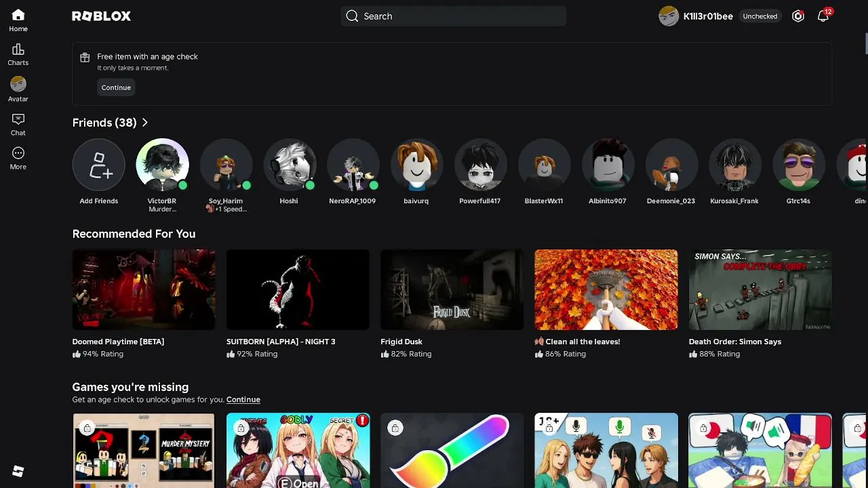This screenshot has height=488, width=868.
Task: Open friend Albinito907's avatar
Action: 608,165
